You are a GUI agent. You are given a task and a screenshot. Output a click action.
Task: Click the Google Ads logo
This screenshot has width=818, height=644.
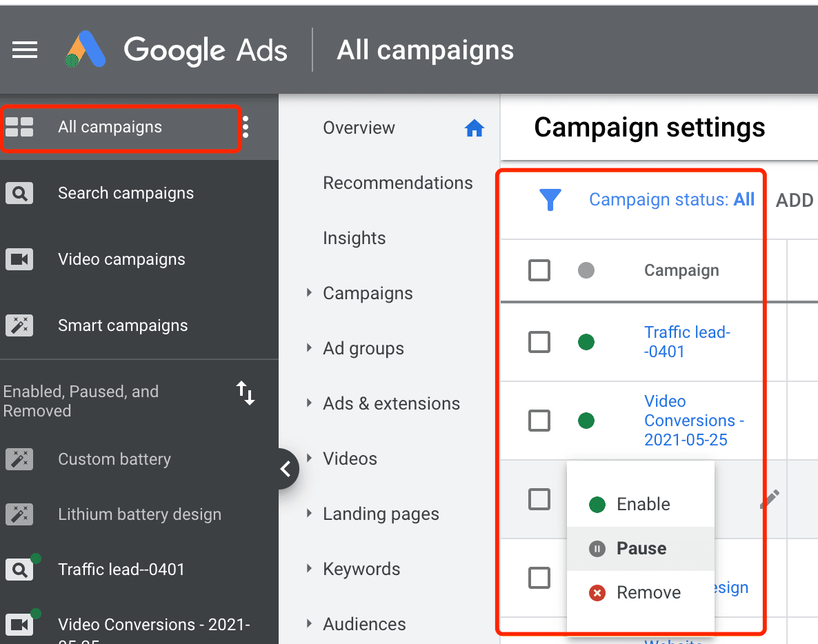[x=177, y=50]
